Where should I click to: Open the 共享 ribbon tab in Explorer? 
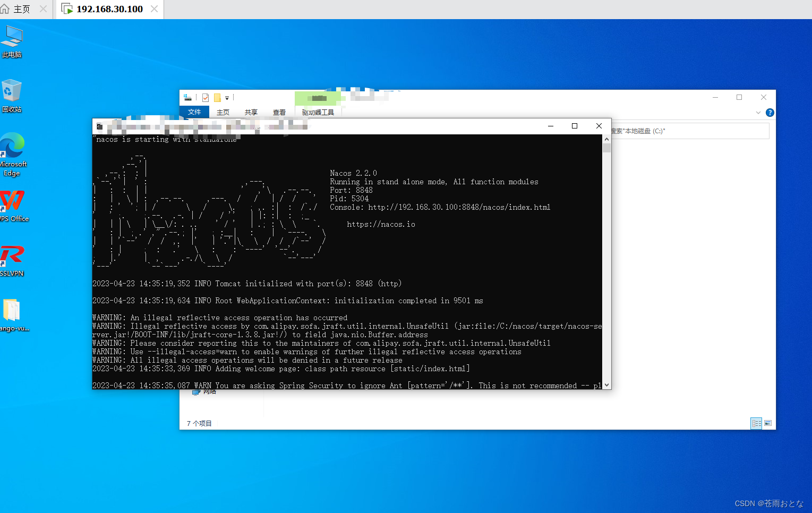(251, 112)
